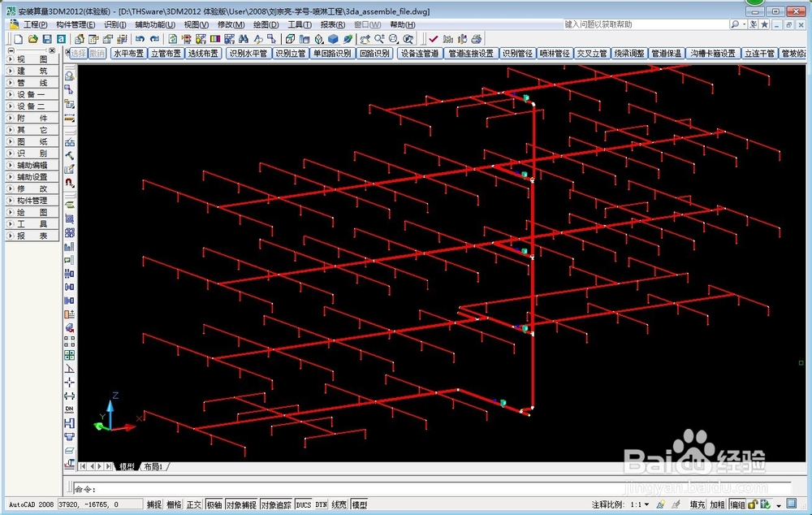Viewport: 812px width, 515px height.
Task: Open the 报表(R) menu
Action: [x=332, y=24]
